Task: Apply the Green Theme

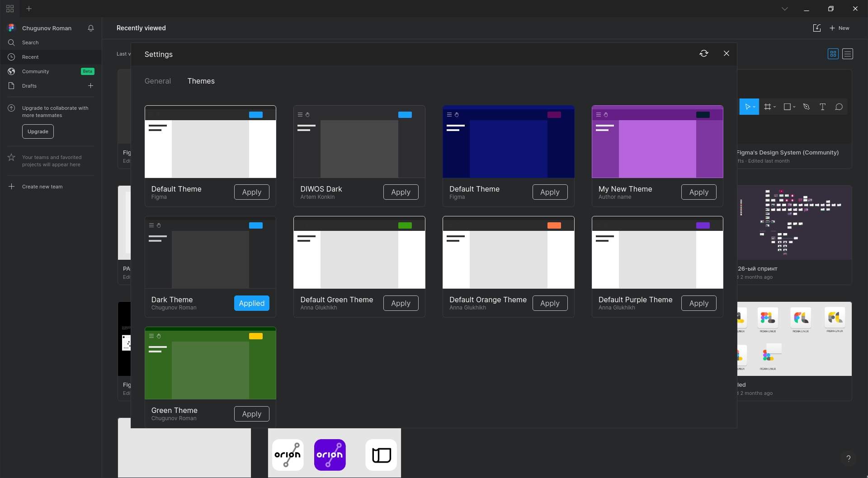Action: tap(251, 413)
